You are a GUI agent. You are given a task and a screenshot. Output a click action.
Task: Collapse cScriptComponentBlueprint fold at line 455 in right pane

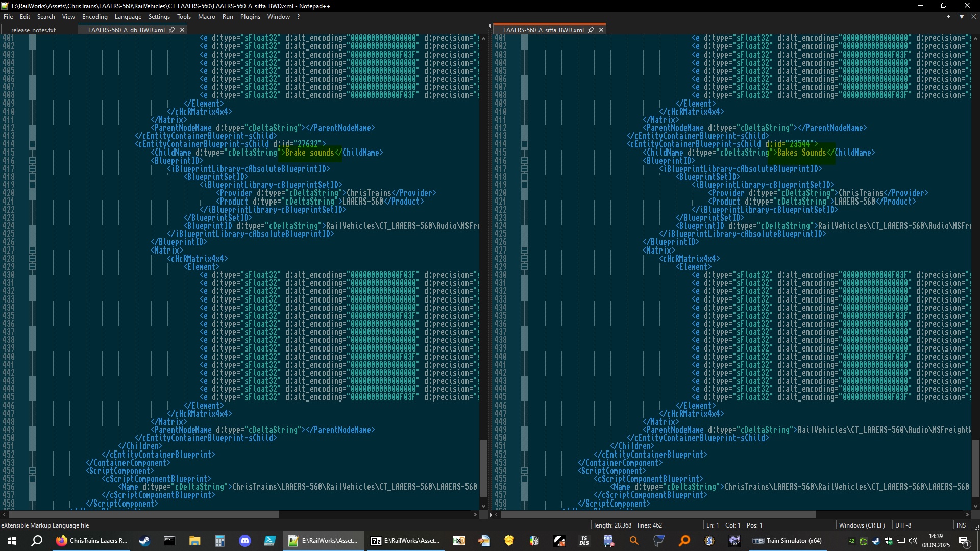525,479
